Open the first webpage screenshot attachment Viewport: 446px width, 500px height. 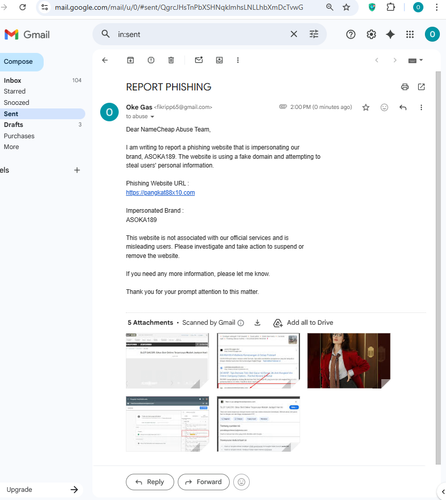[x=167, y=361]
